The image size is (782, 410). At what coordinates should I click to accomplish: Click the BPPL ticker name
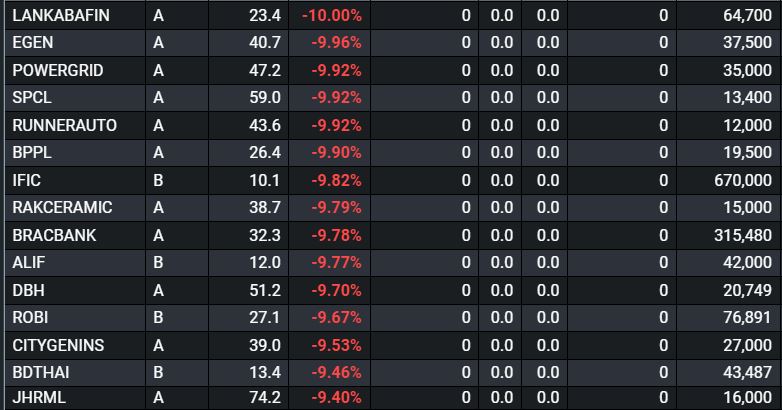coord(33,153)
